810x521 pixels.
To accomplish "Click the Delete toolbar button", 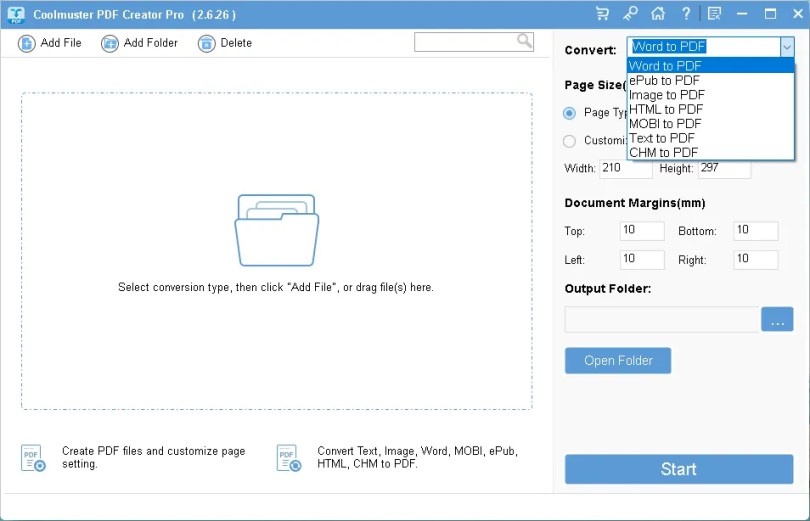I will 225,43.
